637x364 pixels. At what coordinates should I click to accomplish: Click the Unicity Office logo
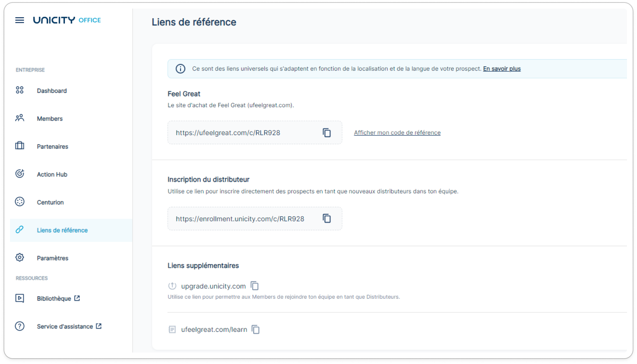(x=67, y=20)
